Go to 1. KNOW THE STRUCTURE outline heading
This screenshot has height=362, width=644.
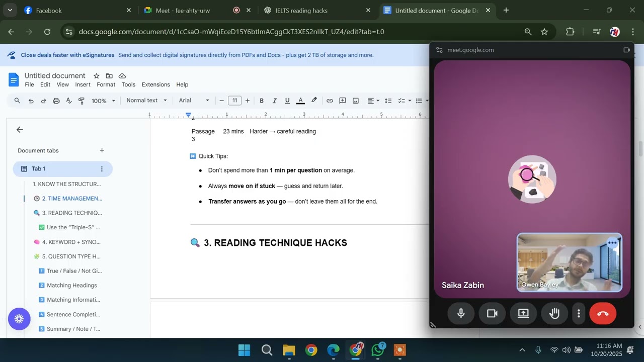pos(66,184)
